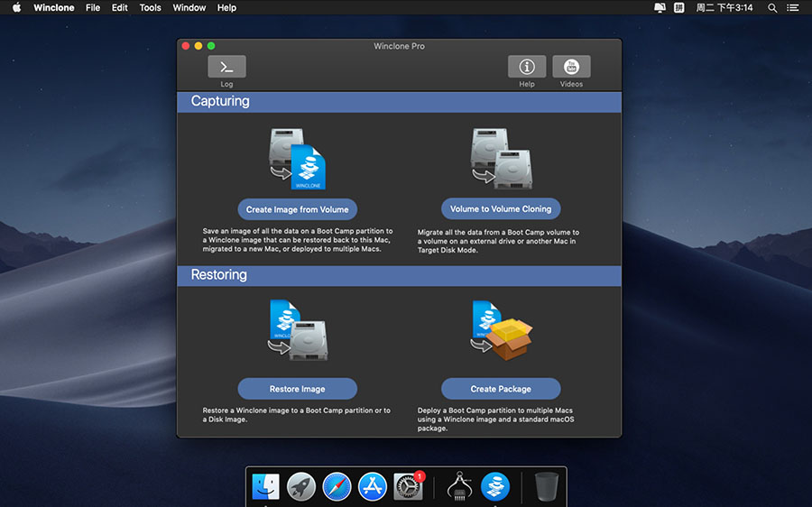Open the Winclone application menu
Image resolution: width=812 pixels, height=507 pixels.
point(54,8)
